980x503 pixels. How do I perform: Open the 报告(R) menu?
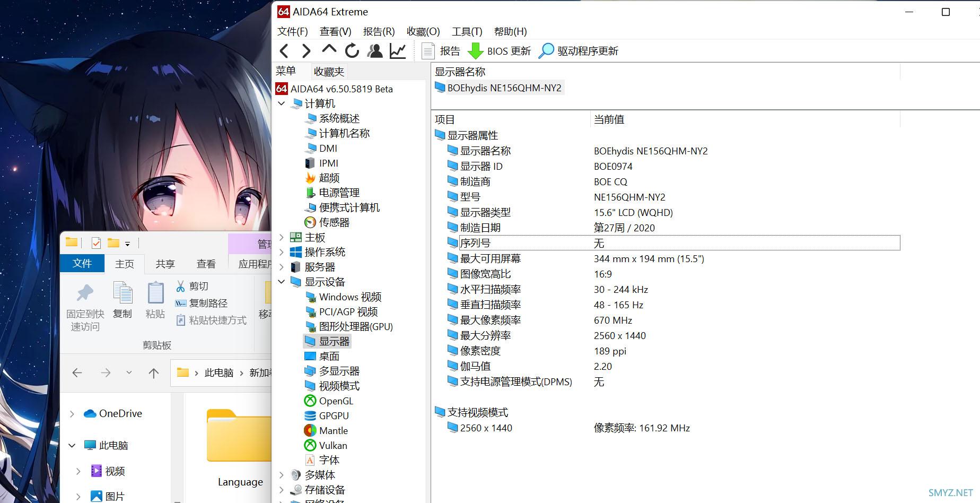pyautogui.click(x=379, y=31)
